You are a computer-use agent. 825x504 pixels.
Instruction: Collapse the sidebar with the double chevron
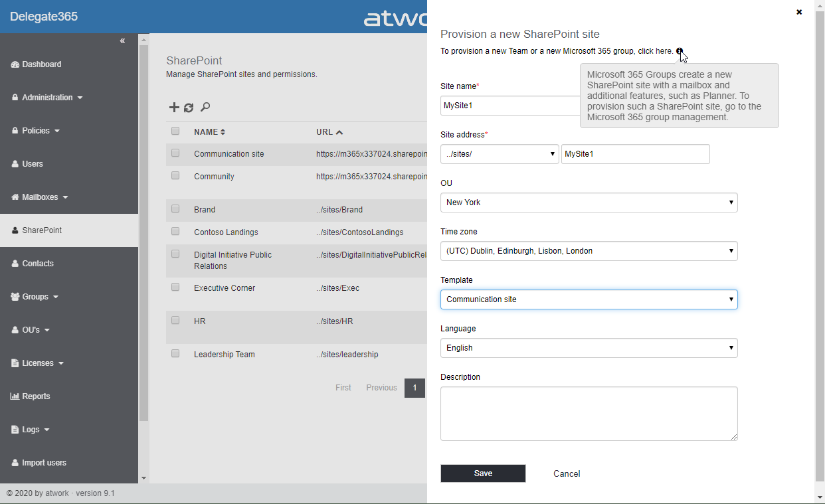click(x=122, y=41)
